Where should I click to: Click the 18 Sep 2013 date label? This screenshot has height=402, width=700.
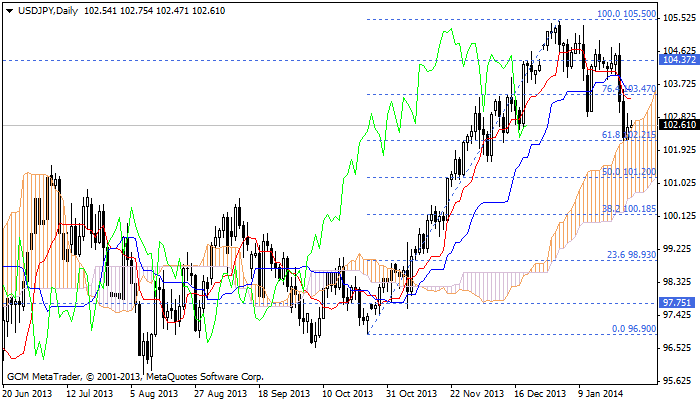point(284,394)
